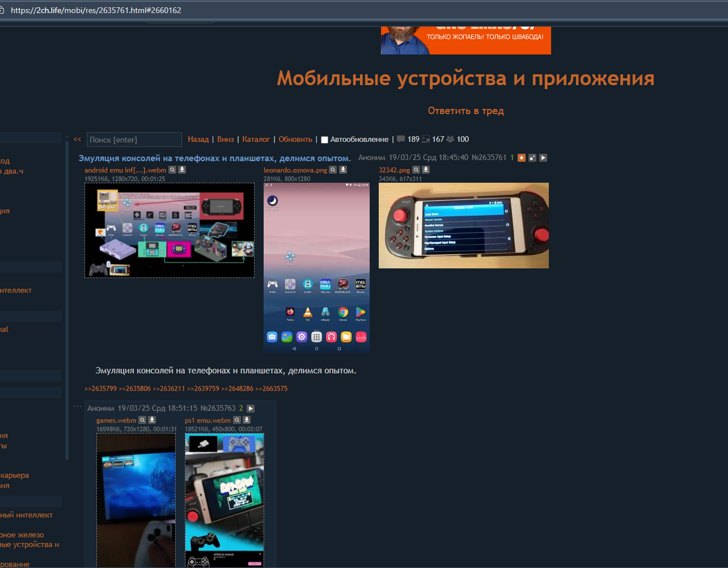Open the 32342.png gamepad thumbnail

tap(463, 225)
